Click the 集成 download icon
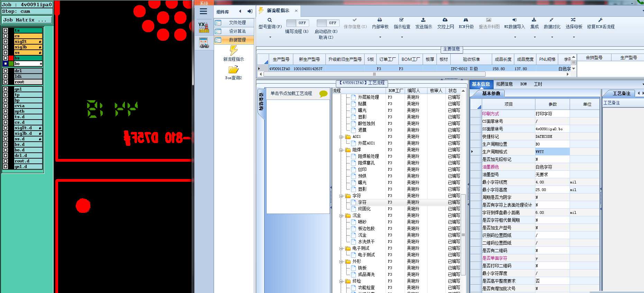644x293 pixels. [x=534, y=20]
